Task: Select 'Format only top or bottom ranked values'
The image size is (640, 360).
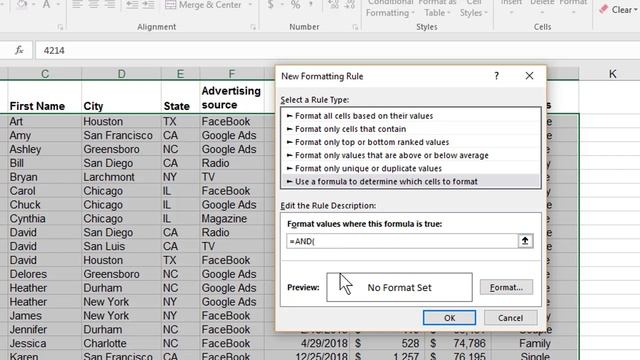Action: 411,142
